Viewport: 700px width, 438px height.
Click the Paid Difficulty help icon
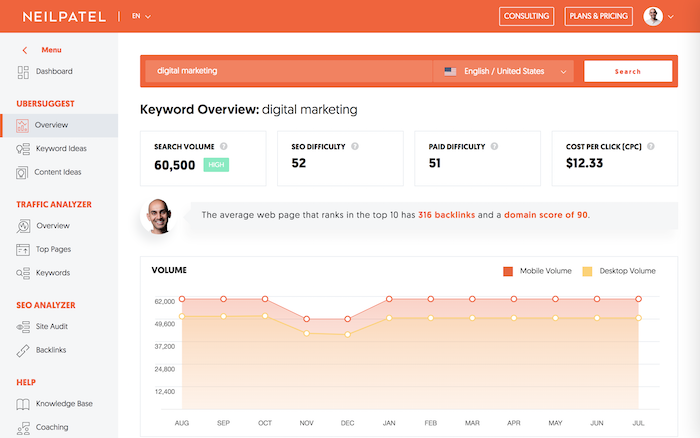click(494, 146)
